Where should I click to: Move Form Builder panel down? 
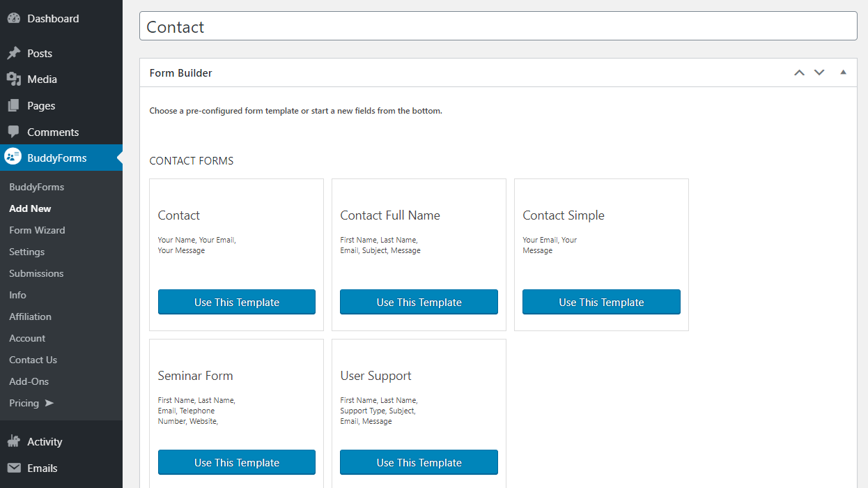coord(819,73)
